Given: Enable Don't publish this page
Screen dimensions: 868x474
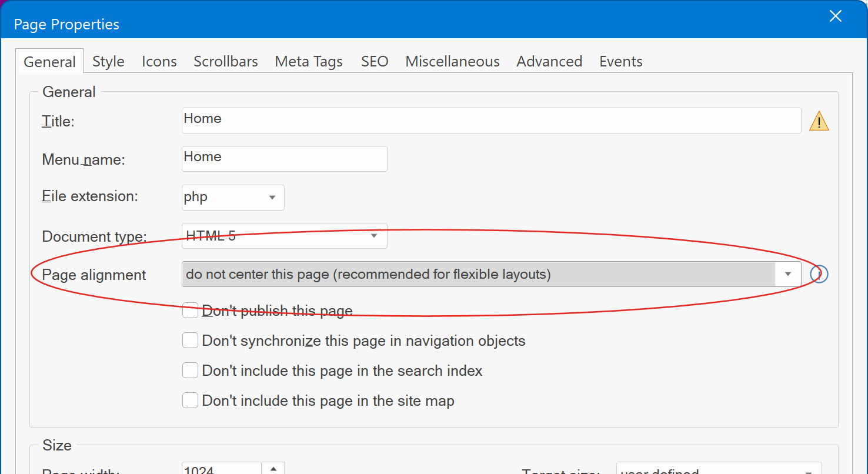Looking at the screenshot, I should point(190,311).
